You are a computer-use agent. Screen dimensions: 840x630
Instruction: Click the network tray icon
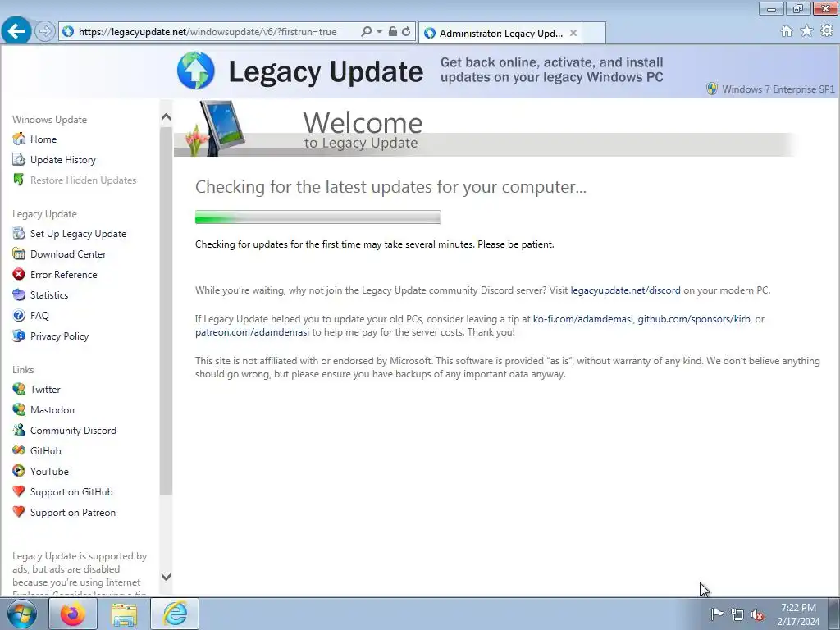(737, 614)
